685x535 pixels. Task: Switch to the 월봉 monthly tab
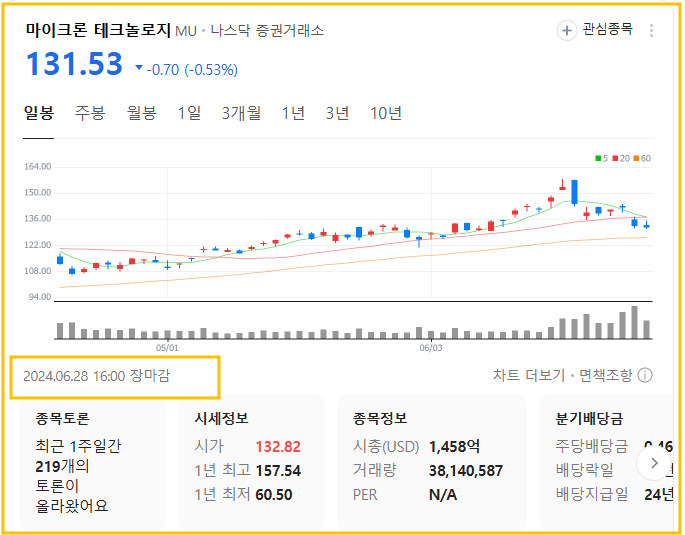[142, 113]
